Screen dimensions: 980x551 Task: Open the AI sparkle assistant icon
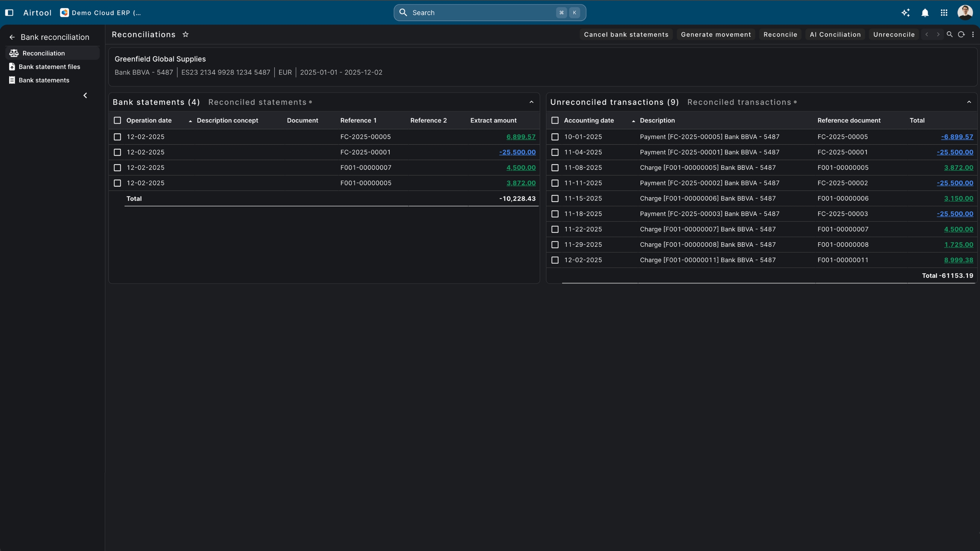tap(905, 13)
